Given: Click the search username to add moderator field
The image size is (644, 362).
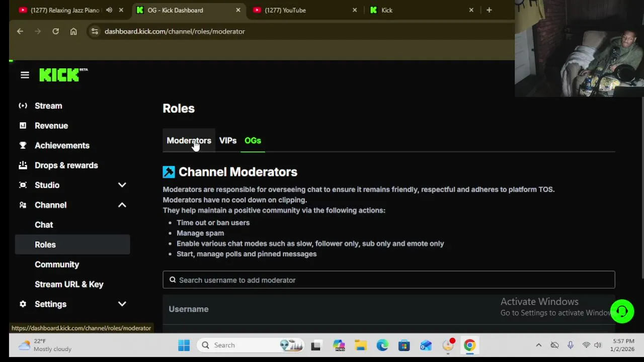Looking at the screenshot, I should click(x=388, y=280).
